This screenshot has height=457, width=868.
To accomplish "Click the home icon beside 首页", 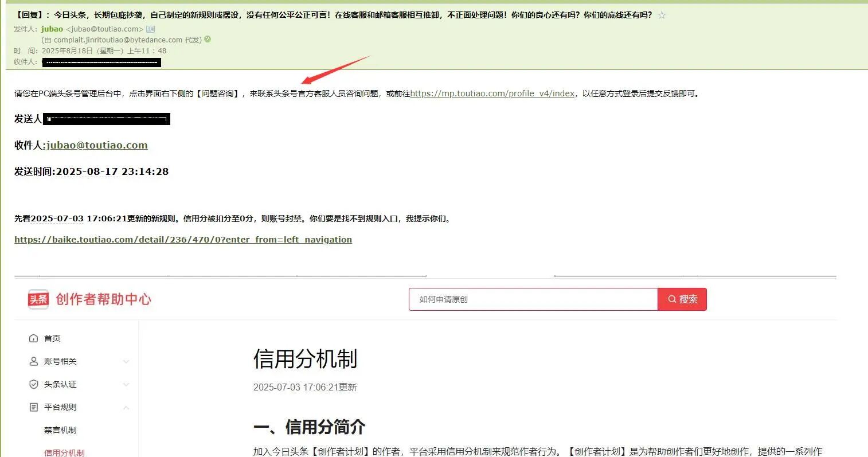I will coord(33,338).
